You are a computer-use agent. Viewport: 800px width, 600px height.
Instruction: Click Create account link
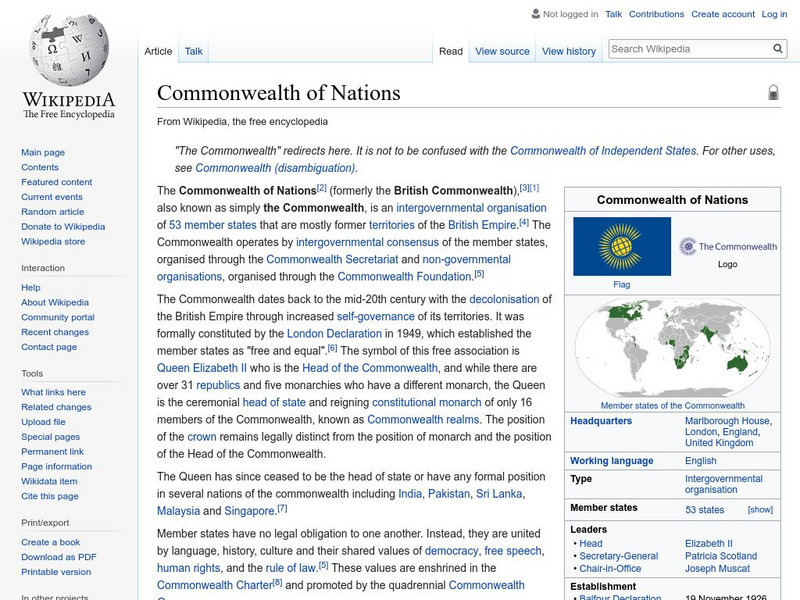[x=722, y=14]
